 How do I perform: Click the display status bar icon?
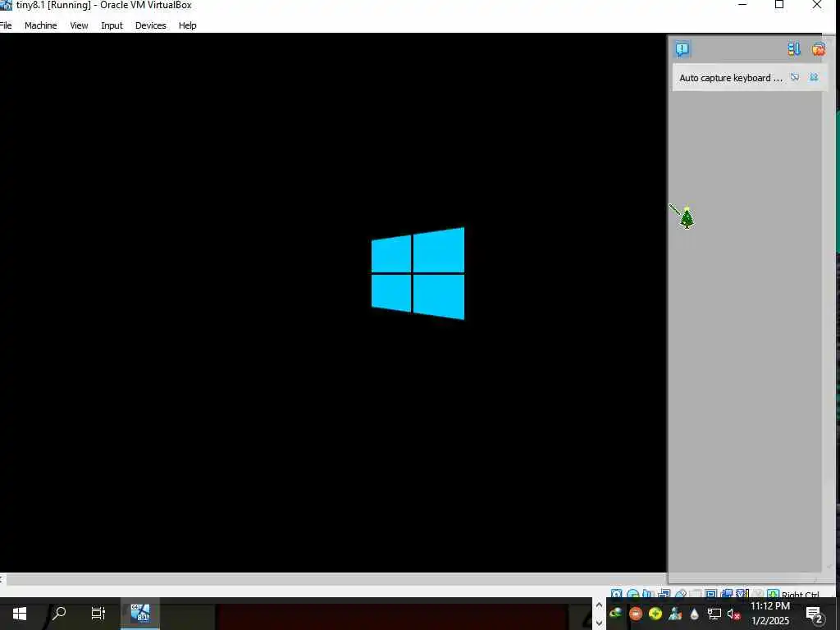click(x=711, y=594)
